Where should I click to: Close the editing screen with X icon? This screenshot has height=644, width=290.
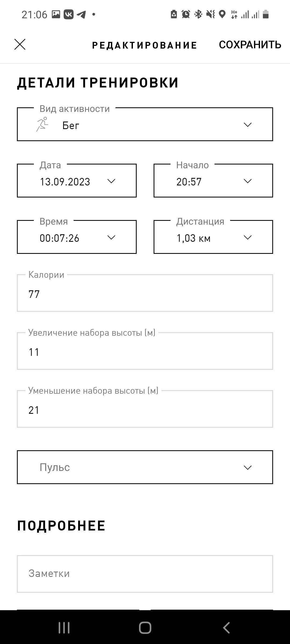pos(20,44)
